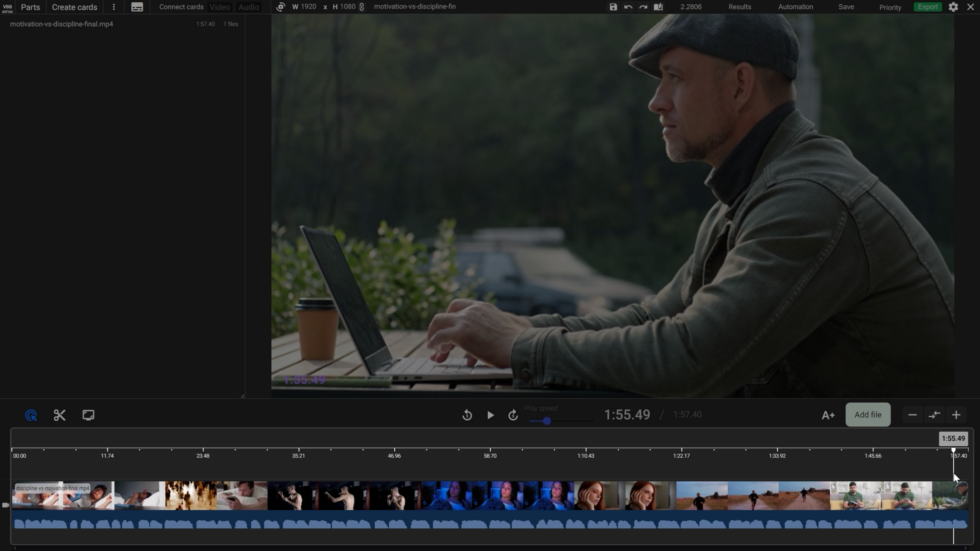Adjust the Play speed slider handle

point(547,421)
